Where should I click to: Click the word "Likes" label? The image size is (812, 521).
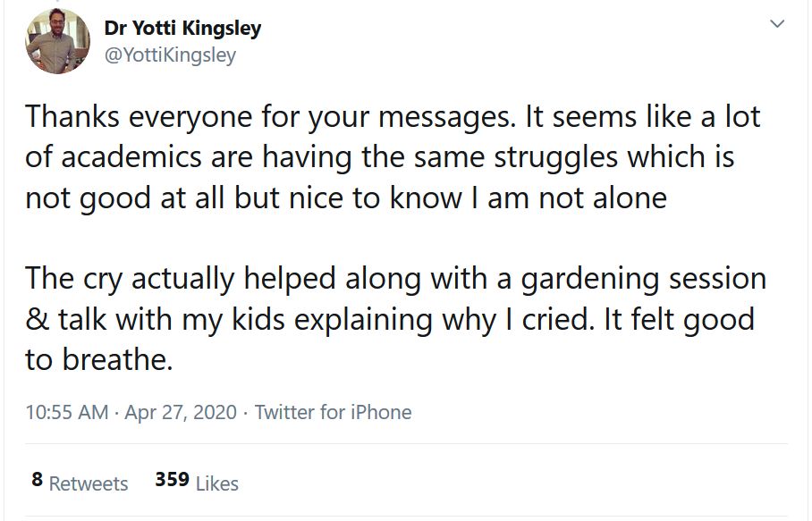(x=216, y=483)
